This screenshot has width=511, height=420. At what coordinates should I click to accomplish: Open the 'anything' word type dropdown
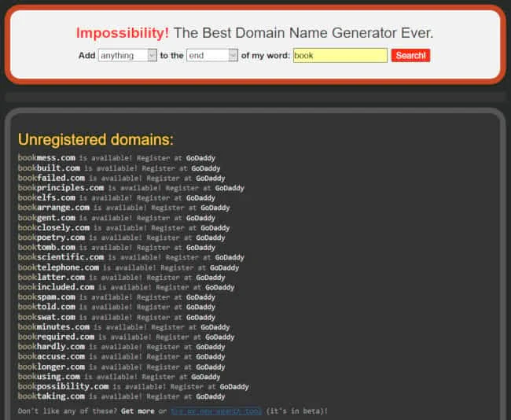(127, 55)
